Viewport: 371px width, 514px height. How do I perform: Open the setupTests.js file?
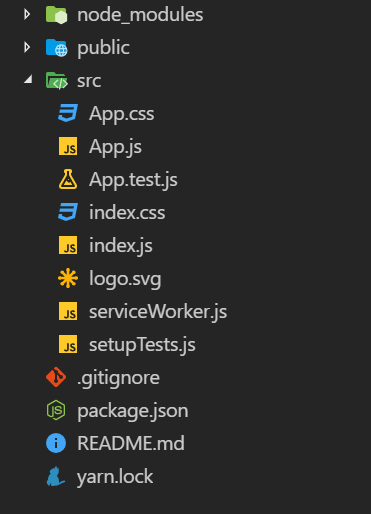pos(142,345)
